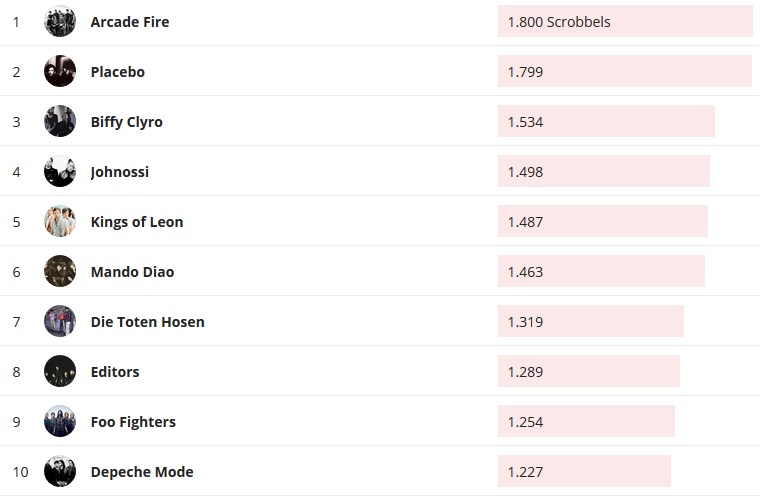Click the Johnossi 1.498 scrobble bar
Viewport: 760px width, 496px height.
pos(604,171)
